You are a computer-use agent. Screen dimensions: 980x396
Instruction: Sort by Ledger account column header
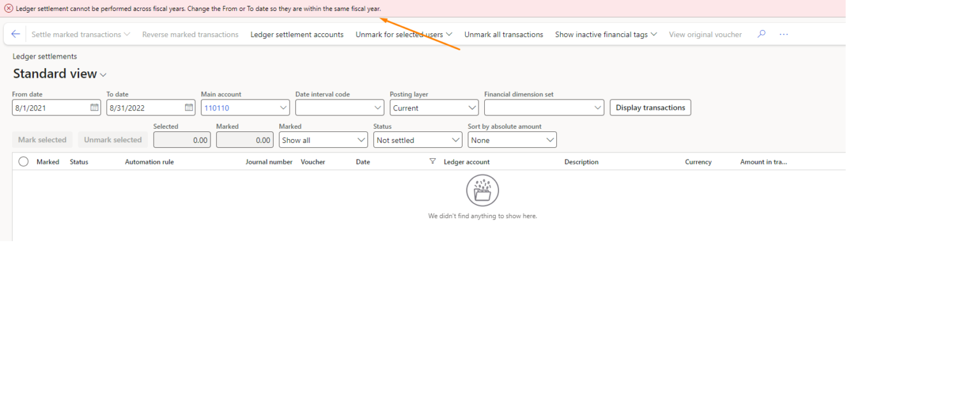[467, 162]
